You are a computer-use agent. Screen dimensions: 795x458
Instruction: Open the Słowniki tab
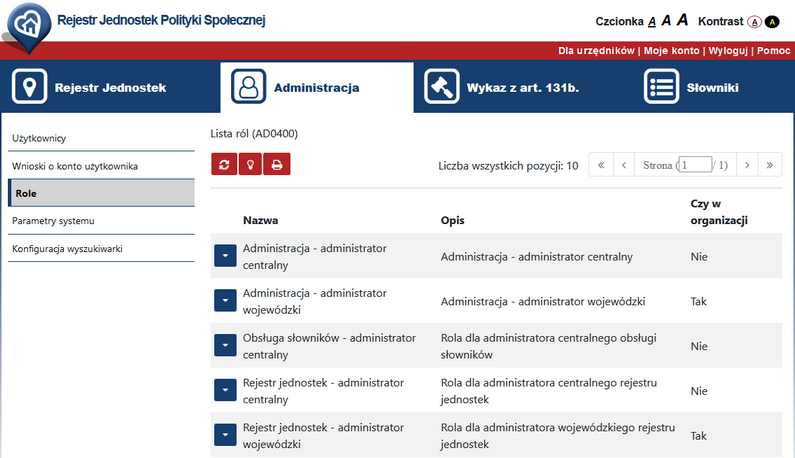[713, 87]
